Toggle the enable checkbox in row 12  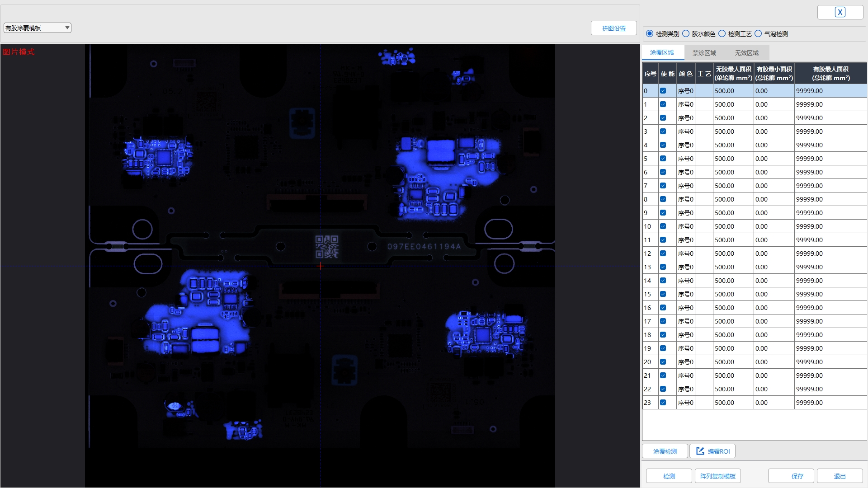point(663,253)
